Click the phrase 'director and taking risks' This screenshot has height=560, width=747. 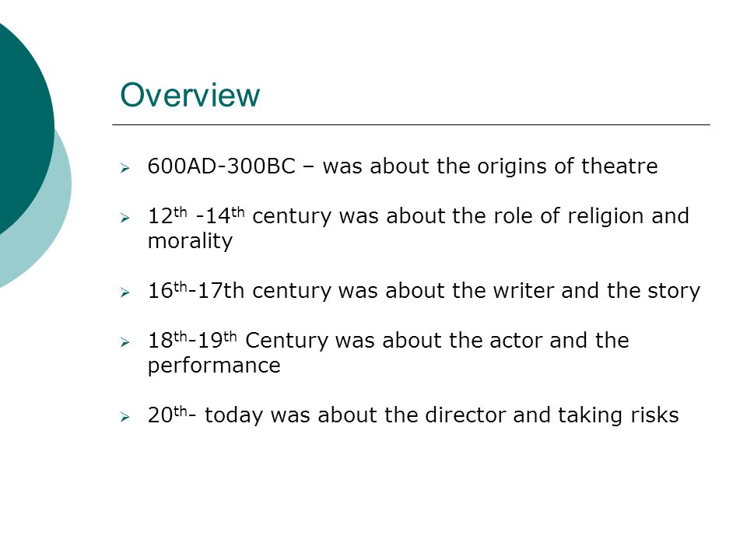tap(552, 415)
